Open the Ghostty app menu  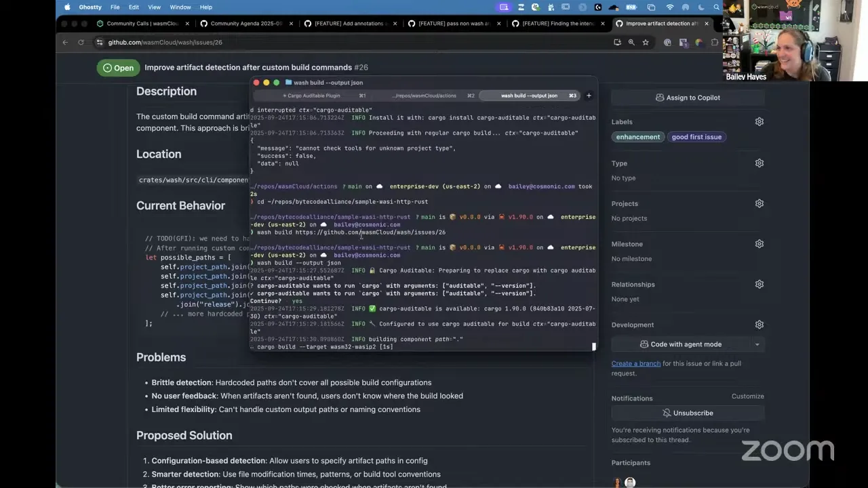pos(90,7)
